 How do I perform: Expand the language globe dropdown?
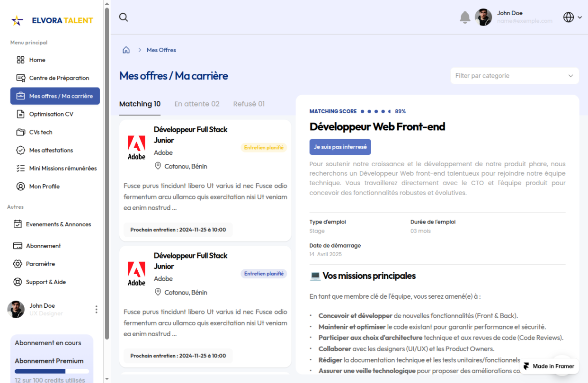572,18
